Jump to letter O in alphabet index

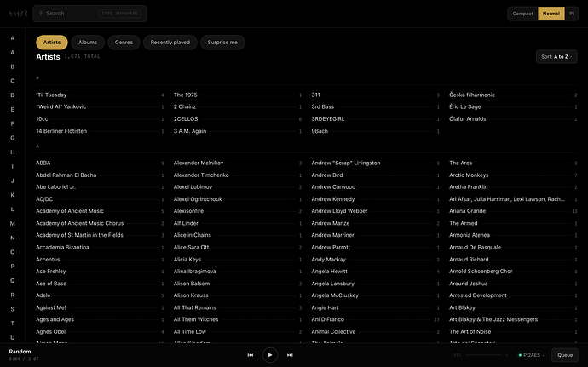tap(13, 252)
